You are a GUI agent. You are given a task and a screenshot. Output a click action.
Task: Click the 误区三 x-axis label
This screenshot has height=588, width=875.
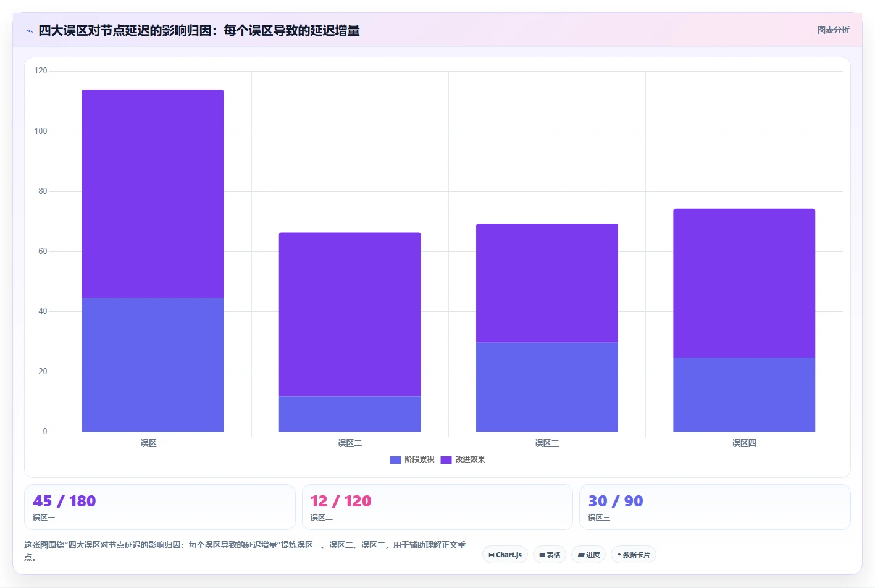tap(546, 443)
